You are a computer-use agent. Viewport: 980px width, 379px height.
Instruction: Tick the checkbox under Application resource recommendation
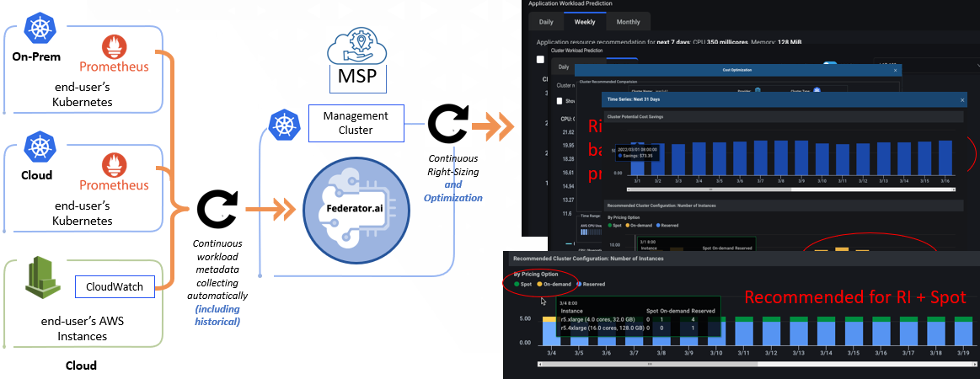pos(540,59)
